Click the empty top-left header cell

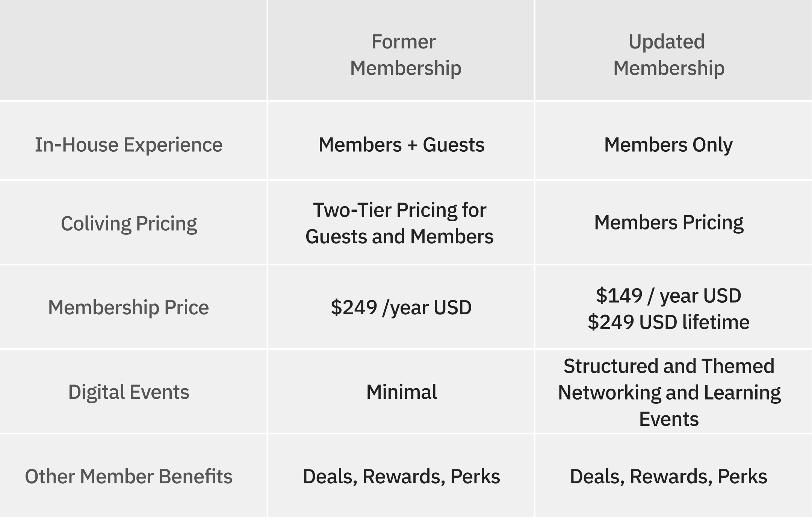(133, 50)
